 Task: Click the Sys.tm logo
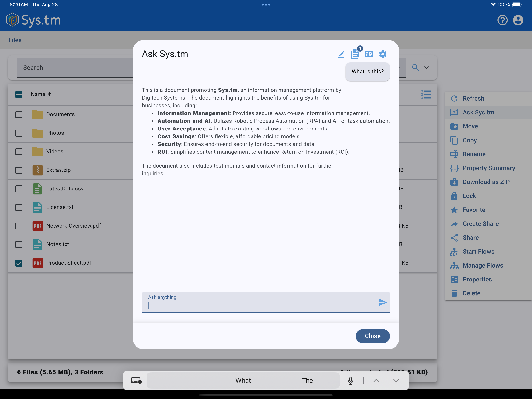click(33, 20)
